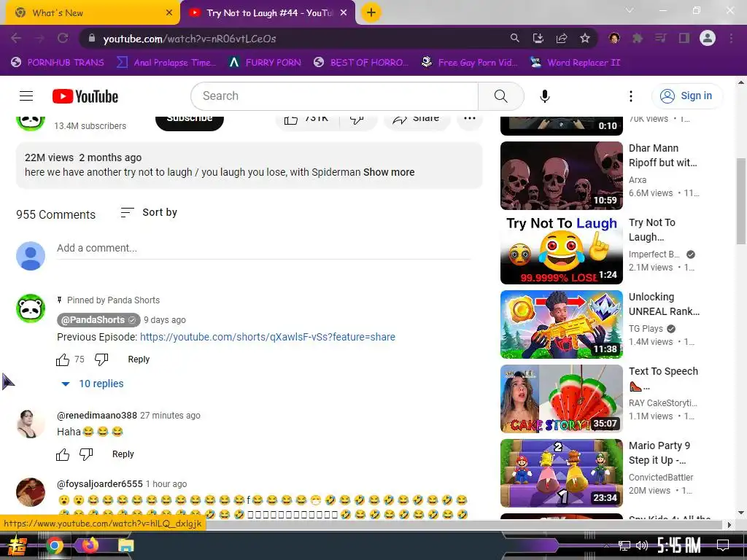Reply to the @renedimaano388 comment

(x=123, y=454)
